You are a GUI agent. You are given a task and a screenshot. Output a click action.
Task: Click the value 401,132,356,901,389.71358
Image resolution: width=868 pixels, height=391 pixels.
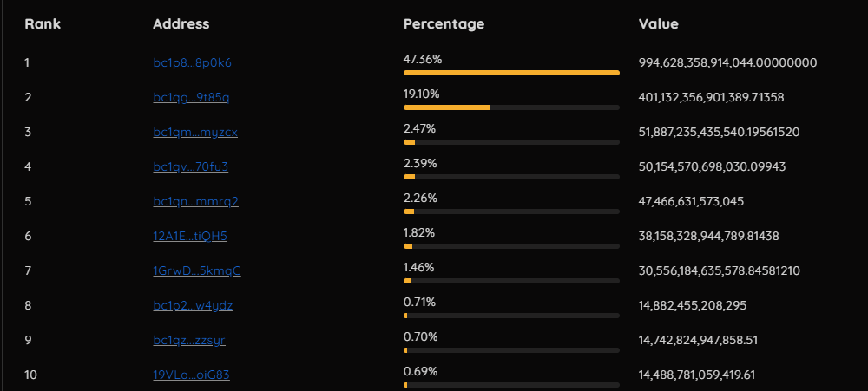tap(711, 97)
